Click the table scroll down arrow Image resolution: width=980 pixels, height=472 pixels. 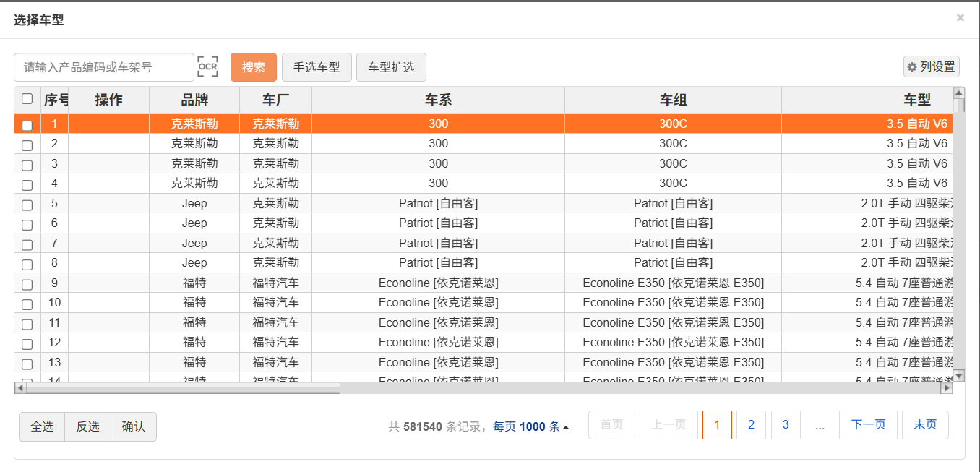pyautogui.click(x=959, y=375)
